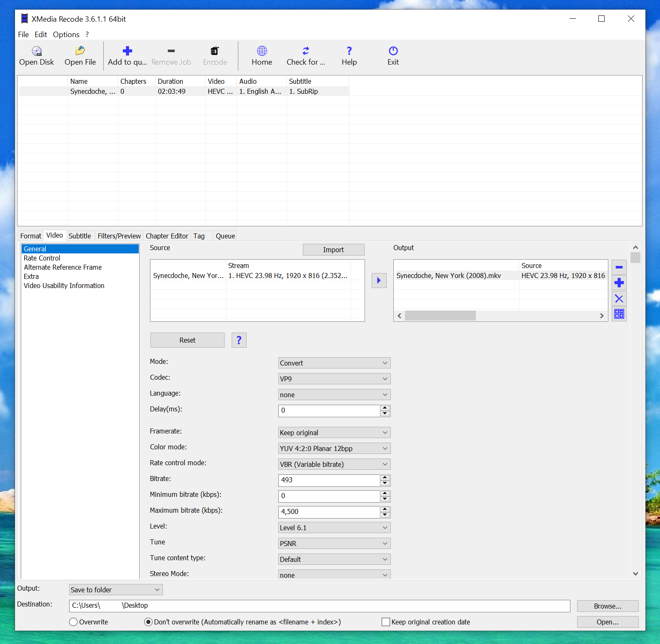Viewport: 660px width, 644px height.
Task: Open the Options menu
Action: click(x=66, y=35)
